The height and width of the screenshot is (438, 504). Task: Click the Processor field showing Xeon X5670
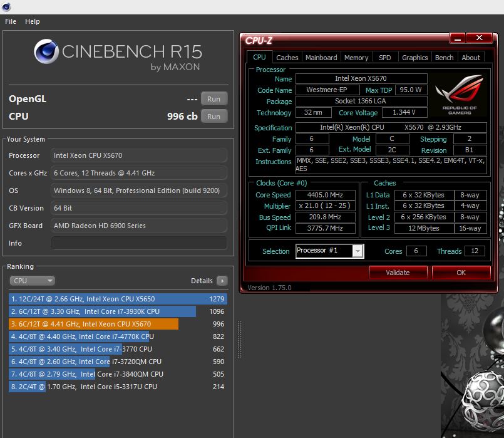139,155
